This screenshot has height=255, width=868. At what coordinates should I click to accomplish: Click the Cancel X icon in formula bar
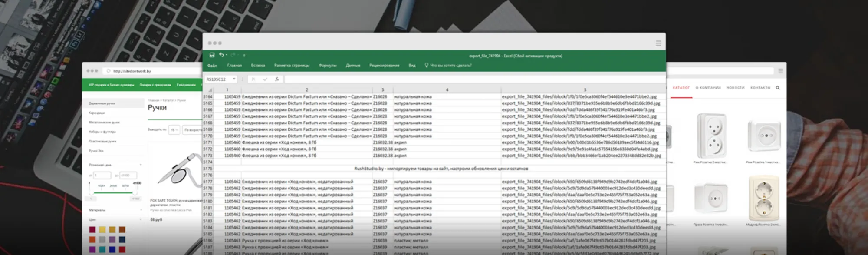(x=253, y=79)
